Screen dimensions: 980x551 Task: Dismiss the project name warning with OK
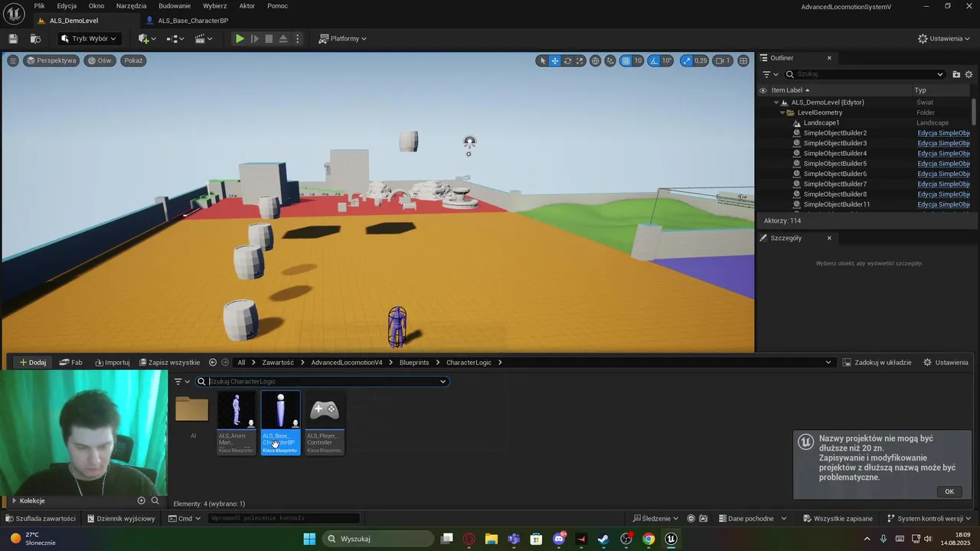949,491
